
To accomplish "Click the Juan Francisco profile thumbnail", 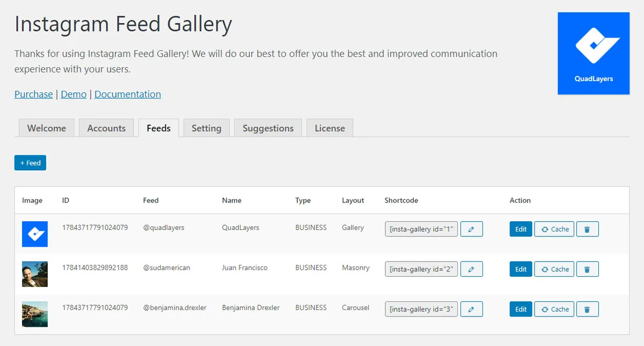I will pos(35,274).
